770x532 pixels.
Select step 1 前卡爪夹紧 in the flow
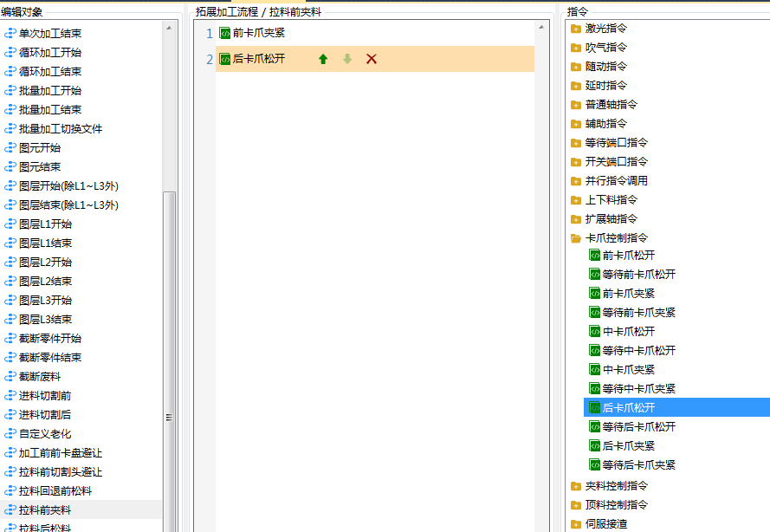click(x=375, y=33)
